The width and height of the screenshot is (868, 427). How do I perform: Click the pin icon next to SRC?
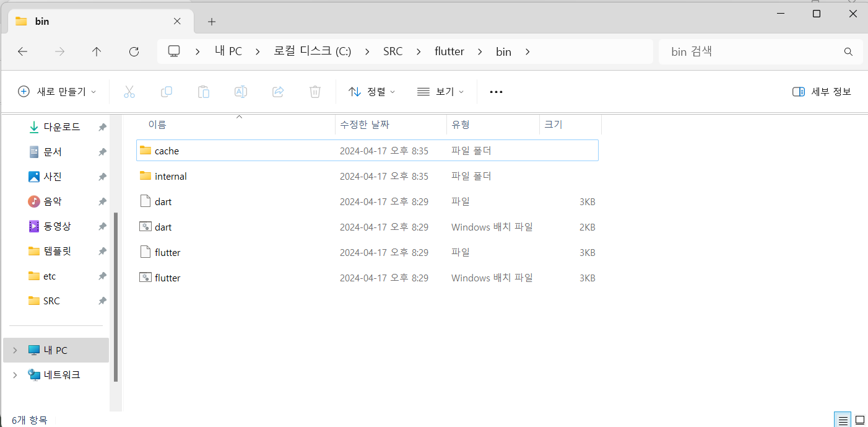pos(102,301)
